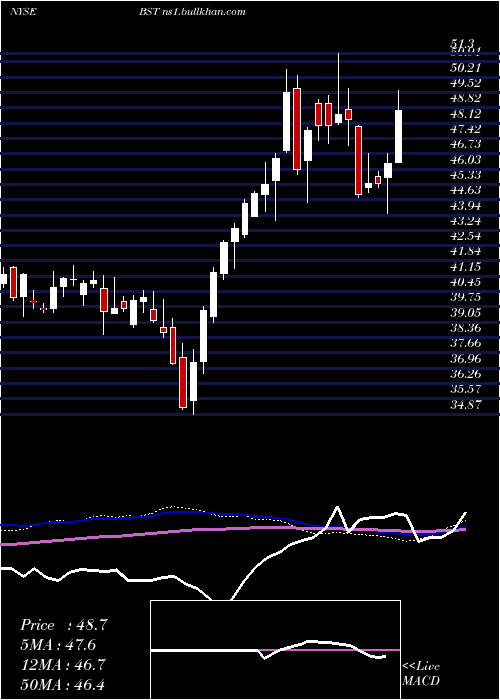Click the 37.66 price axis label
The height and width of the screenshot is (700, 500).
click(x=466, y=343)
